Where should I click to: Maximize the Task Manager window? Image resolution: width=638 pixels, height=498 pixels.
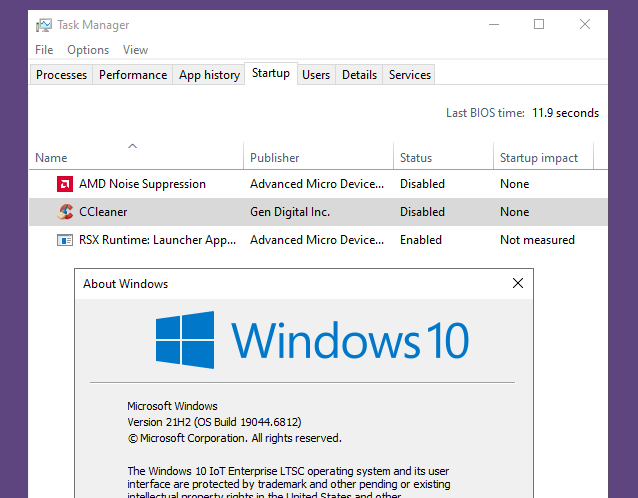click(x=539, y=24)
